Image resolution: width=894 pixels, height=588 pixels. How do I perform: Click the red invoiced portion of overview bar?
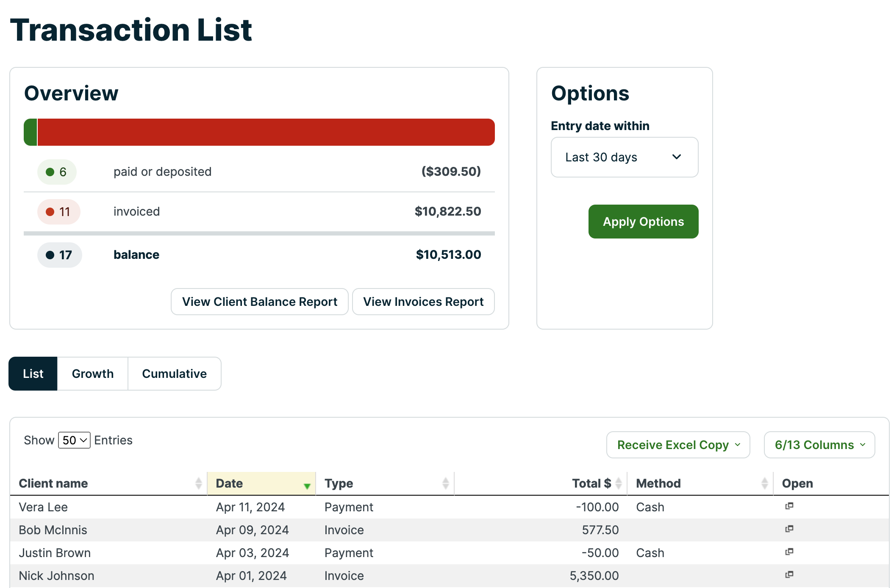pos(266,132)
